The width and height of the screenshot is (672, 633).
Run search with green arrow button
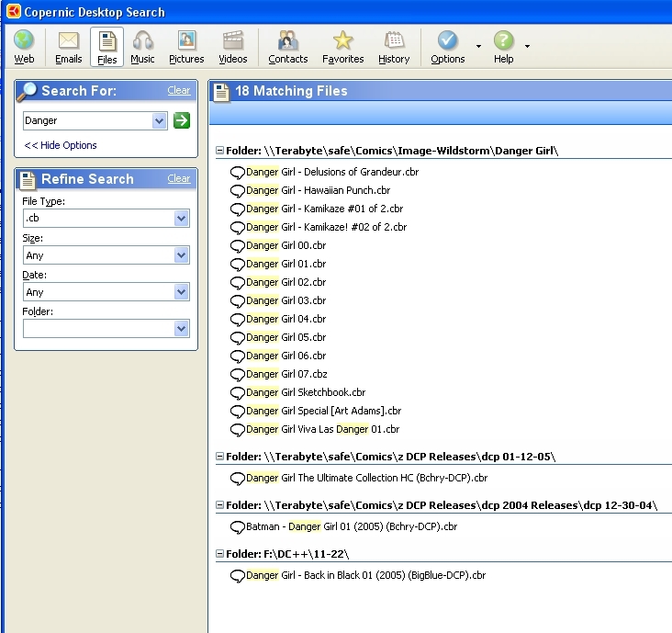point(182,120)
